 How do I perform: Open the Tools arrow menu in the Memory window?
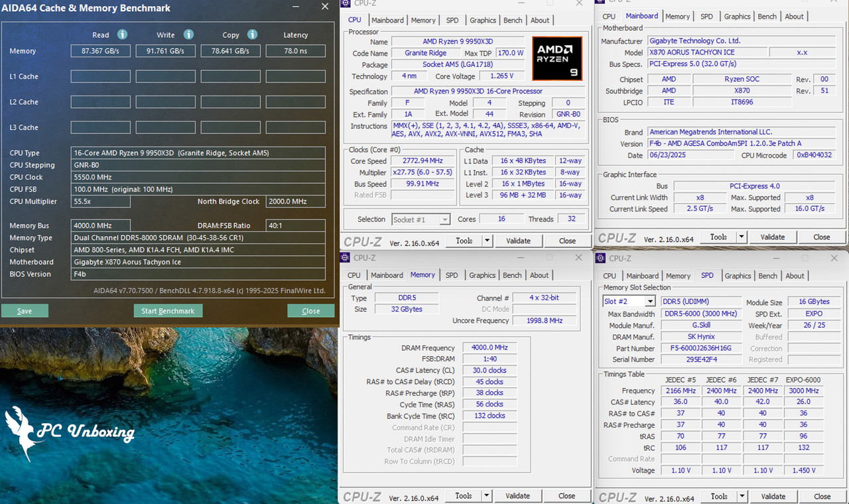click(x=487, y=495)
